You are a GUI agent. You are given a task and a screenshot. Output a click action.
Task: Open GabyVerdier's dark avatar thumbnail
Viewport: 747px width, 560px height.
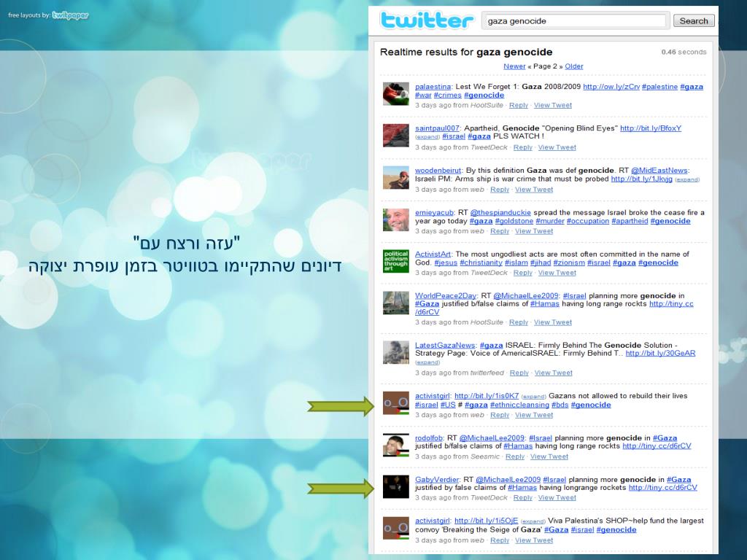[396, 486]
